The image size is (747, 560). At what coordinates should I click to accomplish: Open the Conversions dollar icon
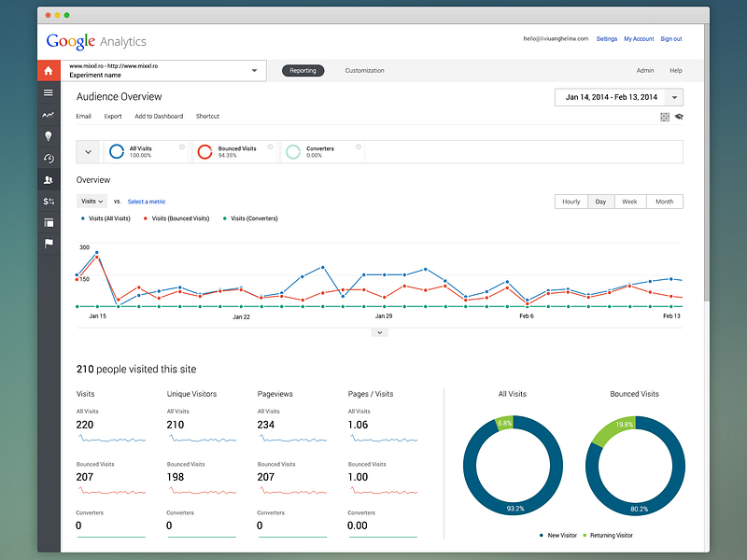(49, 201)
